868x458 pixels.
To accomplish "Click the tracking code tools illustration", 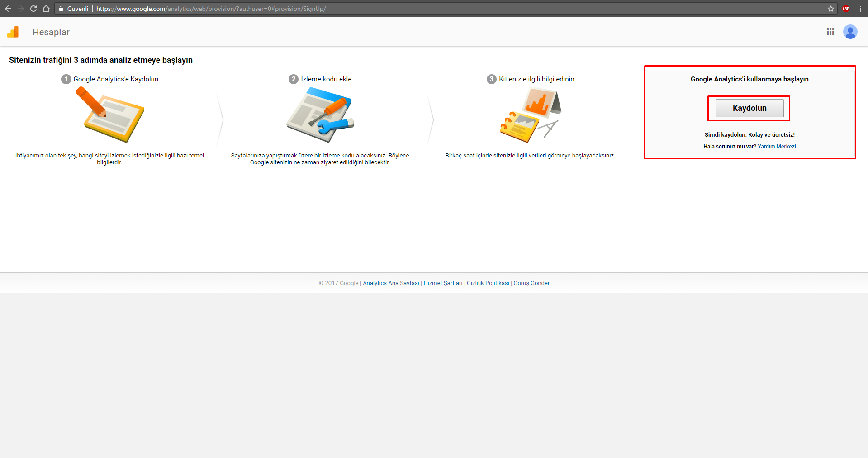I will (x=320, y=115).
